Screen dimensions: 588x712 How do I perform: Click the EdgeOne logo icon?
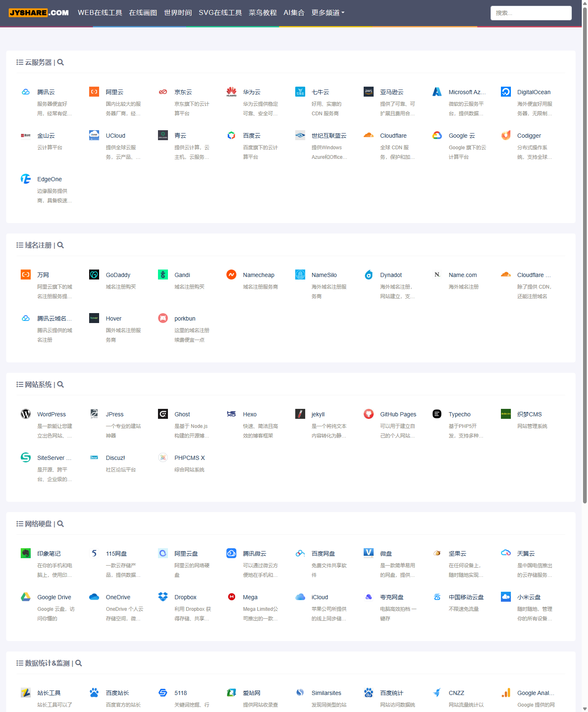click(26, 179)
